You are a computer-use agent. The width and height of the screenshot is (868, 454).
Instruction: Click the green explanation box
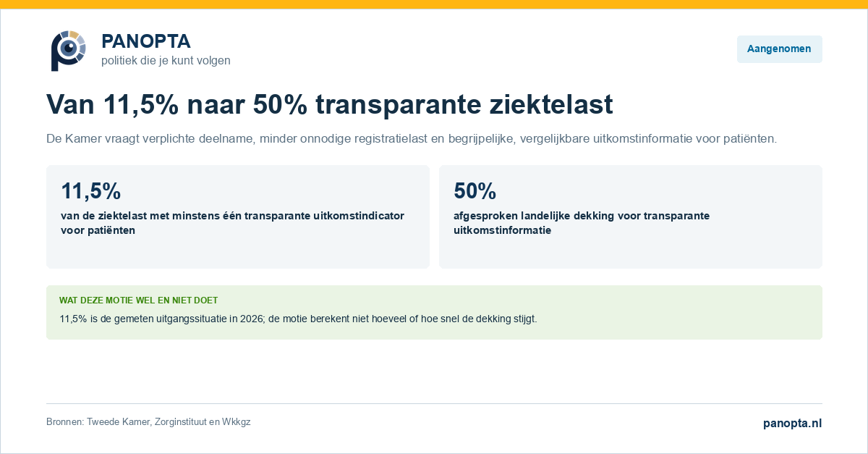click(434, 312)
